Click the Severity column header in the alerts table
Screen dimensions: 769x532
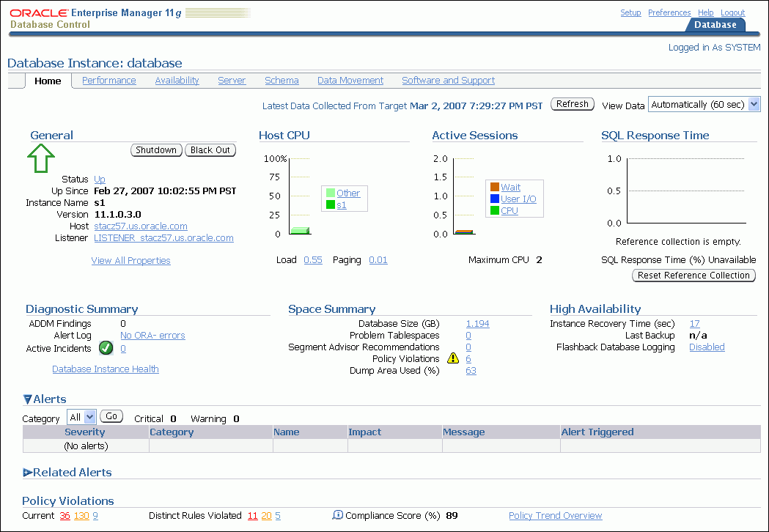pyautogui.click(x=84, y=432)
